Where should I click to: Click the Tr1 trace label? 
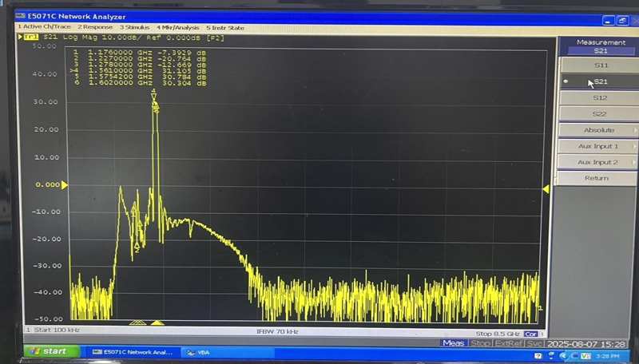coord(30,37)
